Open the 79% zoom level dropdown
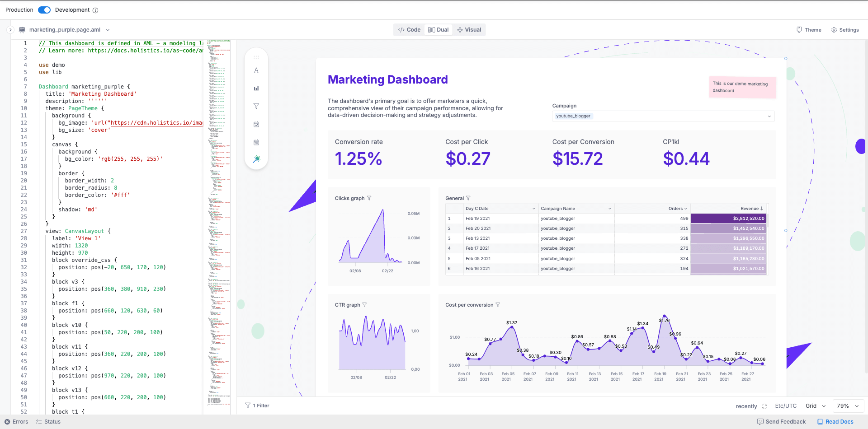 pos(847,406)
